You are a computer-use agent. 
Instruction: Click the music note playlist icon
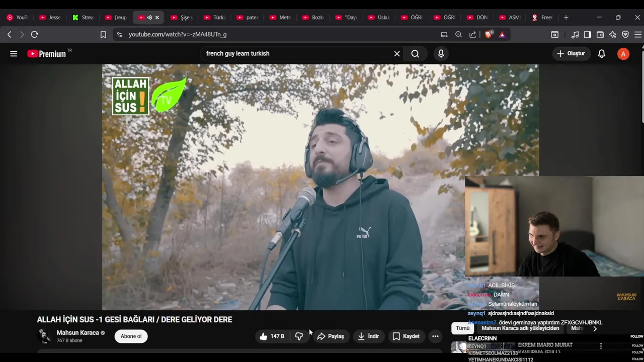click(575, 35)
